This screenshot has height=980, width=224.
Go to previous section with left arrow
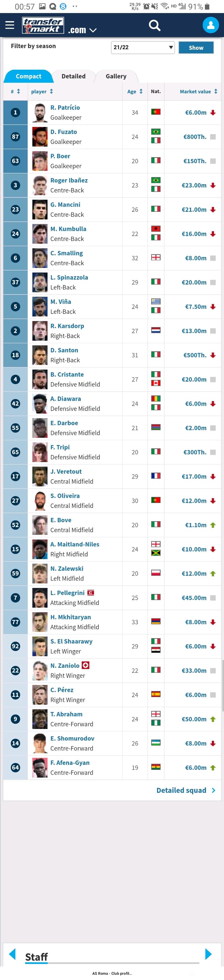click(x=12, y=954)
